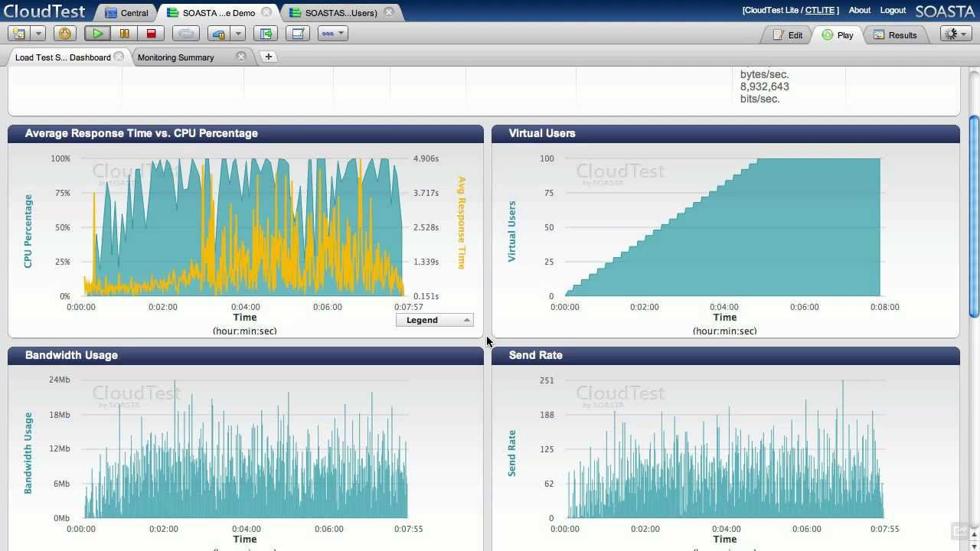Image resolution: width=980 pixels, height=551 pixels.
Task: Click the Avg Response Time axis title
Action: coord(462,223)
